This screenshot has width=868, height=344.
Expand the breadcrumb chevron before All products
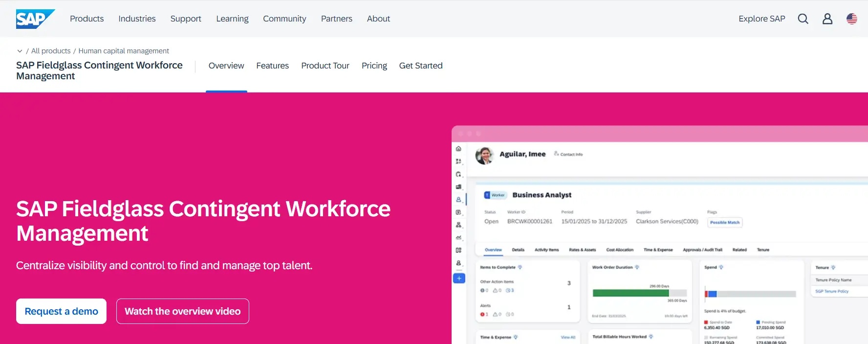(20, 51)
